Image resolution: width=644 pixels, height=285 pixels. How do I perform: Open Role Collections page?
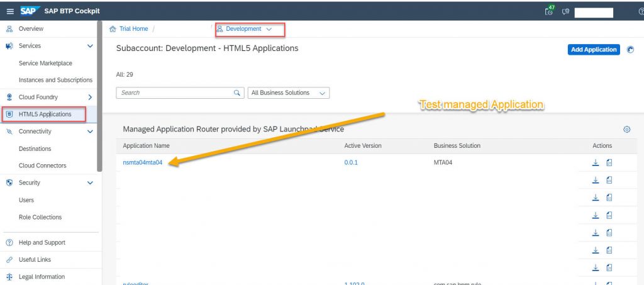40,217
